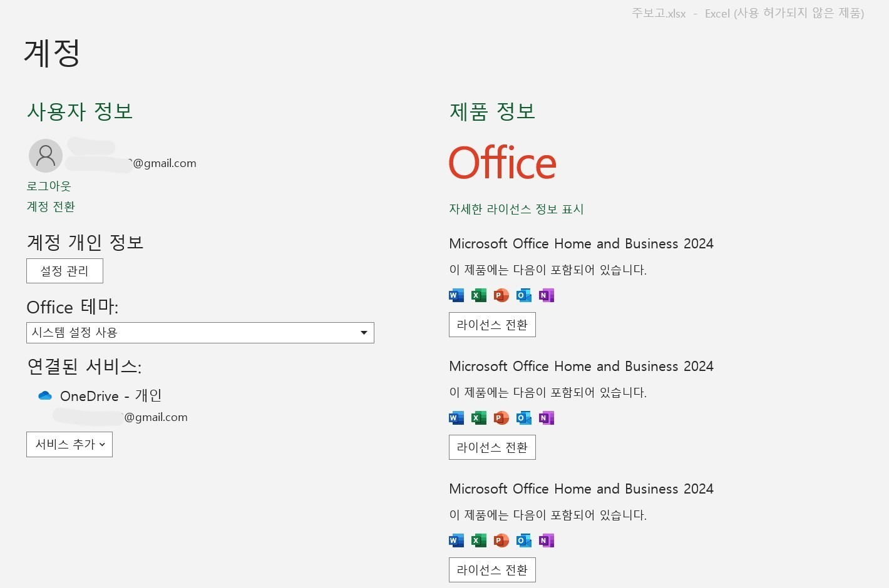Click the 계정 개인 정보 heading
This screenshot has width=889, height=588.
[85, 242]
